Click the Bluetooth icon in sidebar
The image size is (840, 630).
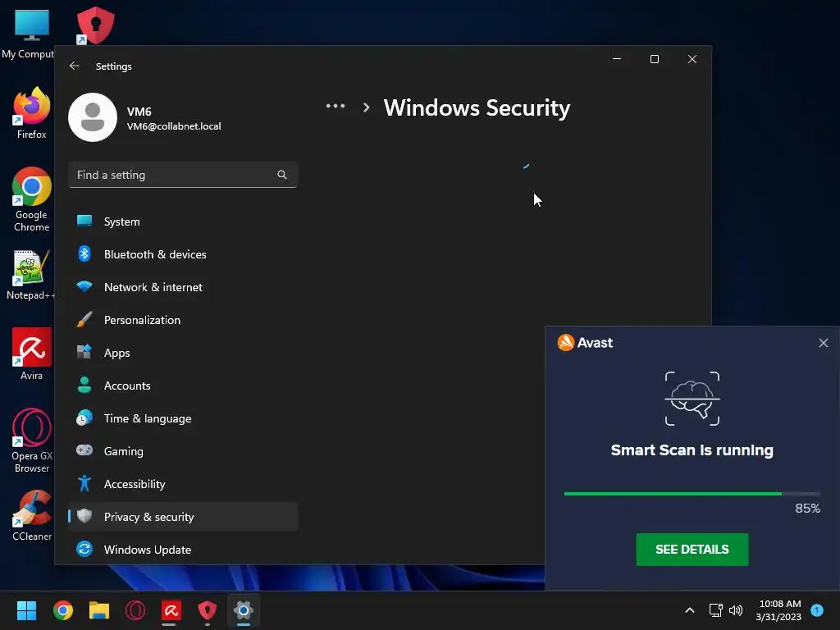84,253
